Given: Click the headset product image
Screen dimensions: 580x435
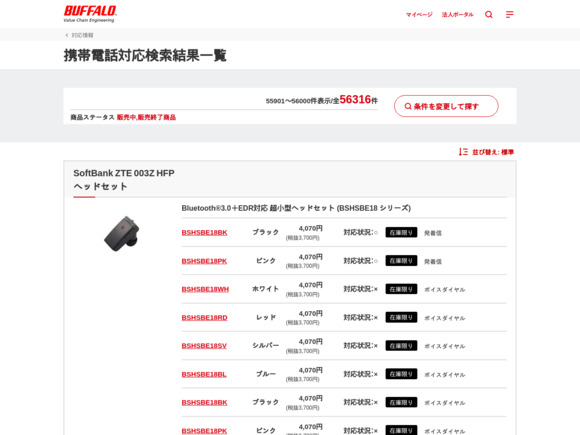Looking at the screenshot, I should coord(122,234).
